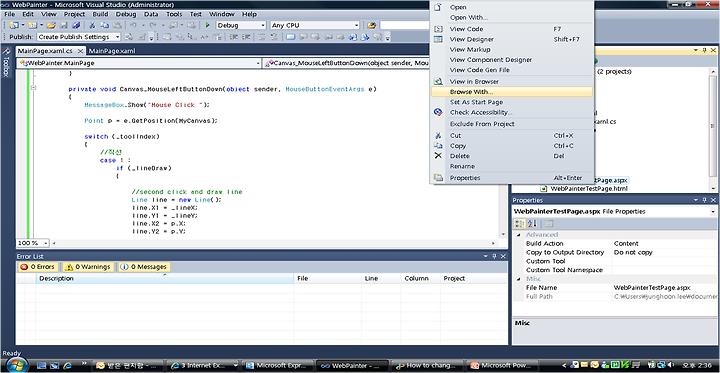Click the Copy to Output Directory value
Image resolution: width=720 pixels, height=373 pixels.
pyautogui.click(x=664, y=252)
